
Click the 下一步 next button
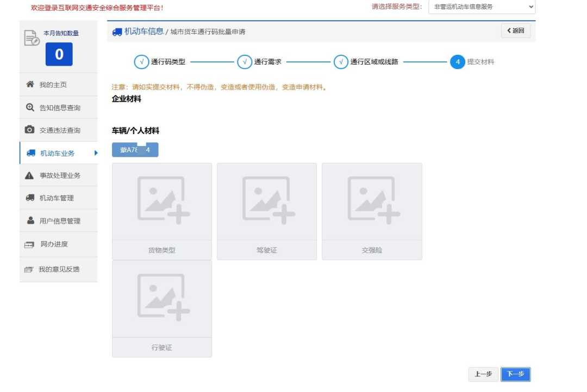pyautogui.click(x=515, y=374)
